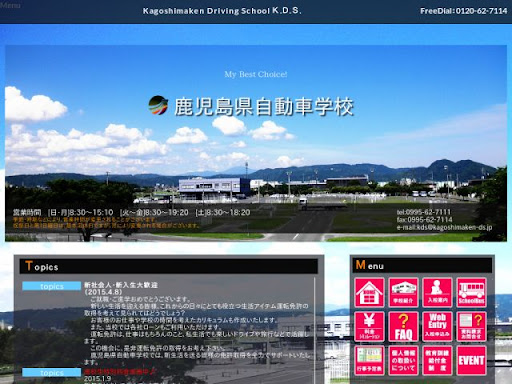Click the My Best Choice! tagline
The width and height of the screenshot is (512, 384).
256,74
